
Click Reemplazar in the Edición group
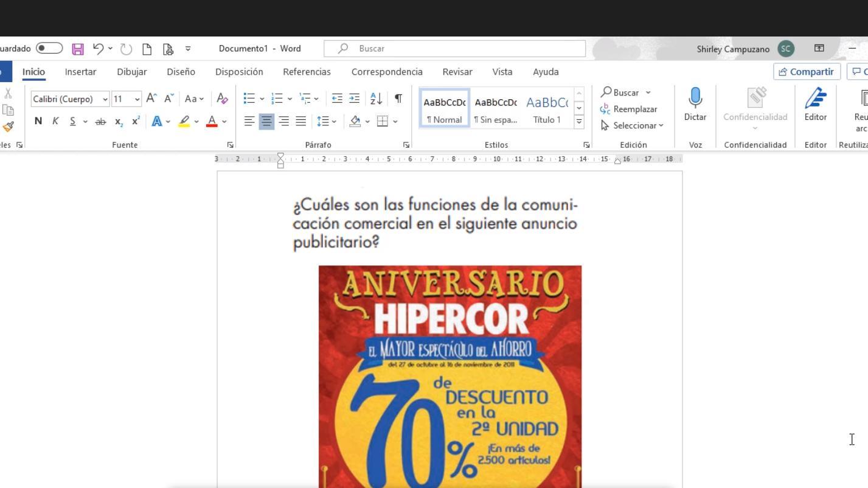pyautogui.click(x=628, y=109)
